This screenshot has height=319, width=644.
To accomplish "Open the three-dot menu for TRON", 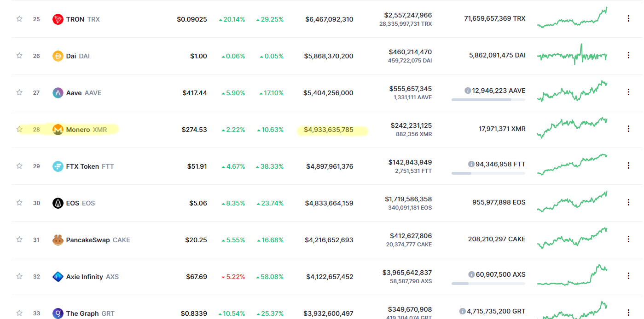I will click(628, 18).
